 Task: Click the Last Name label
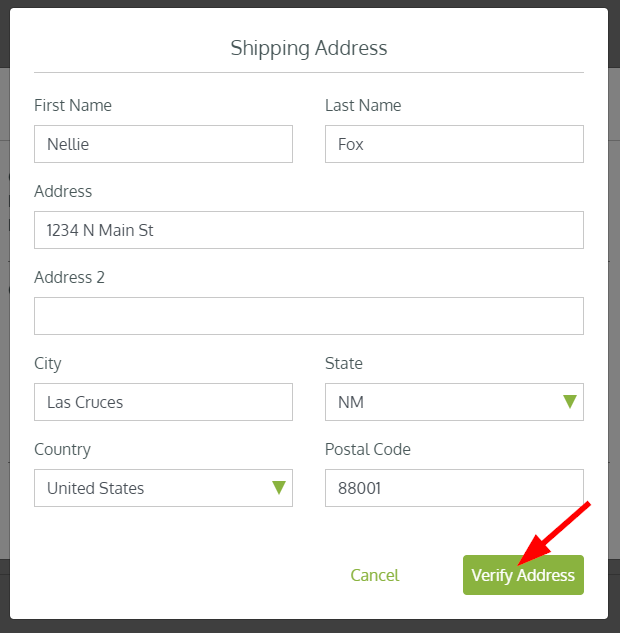pyautogui.click(x=363, y=105)
